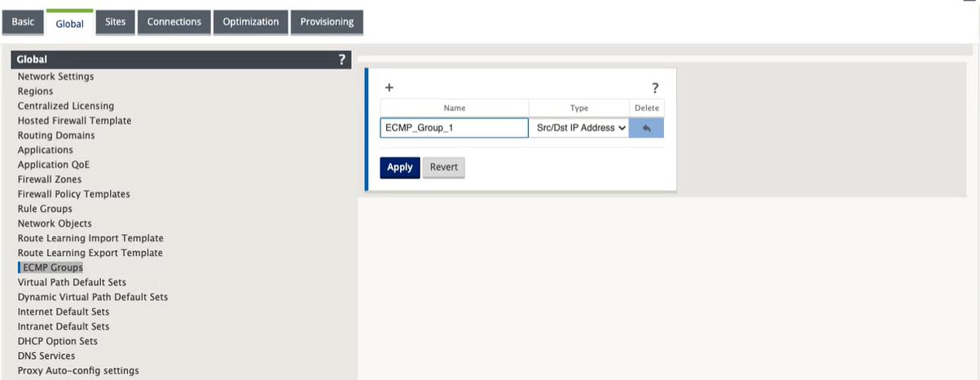
Task: Select Regions in the sidebar
Action: [x=35, y=91]
